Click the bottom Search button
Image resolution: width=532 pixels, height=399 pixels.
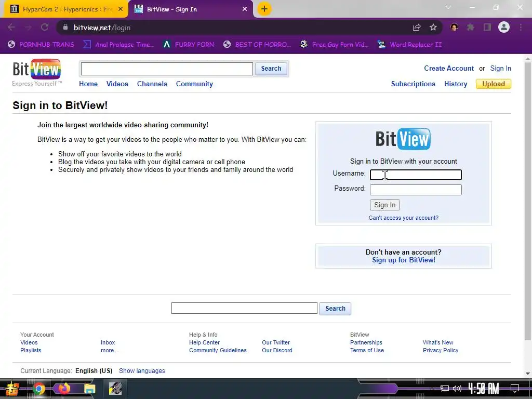335,309
